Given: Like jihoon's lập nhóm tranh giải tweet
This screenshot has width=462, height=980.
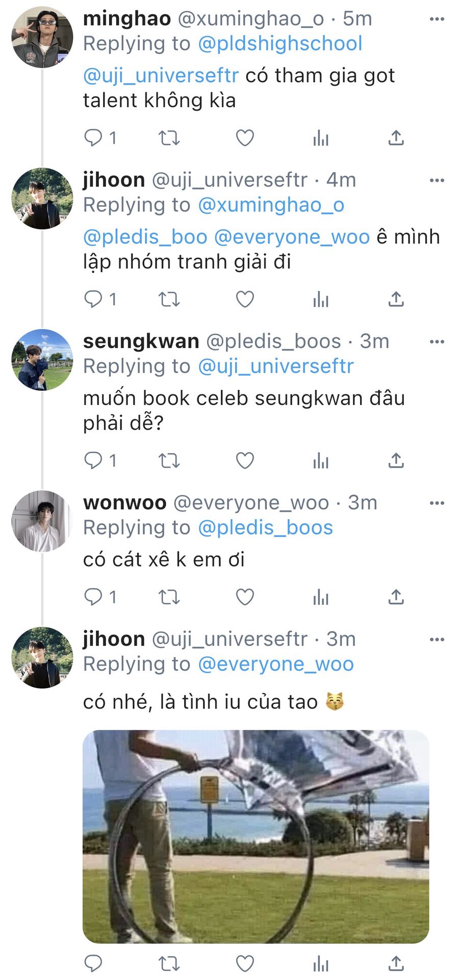Looking at the screenshot, I should click(245, 299).
